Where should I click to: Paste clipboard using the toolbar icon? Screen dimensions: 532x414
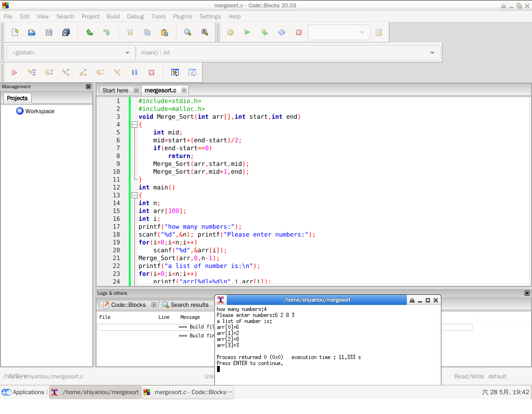(164, 32)
